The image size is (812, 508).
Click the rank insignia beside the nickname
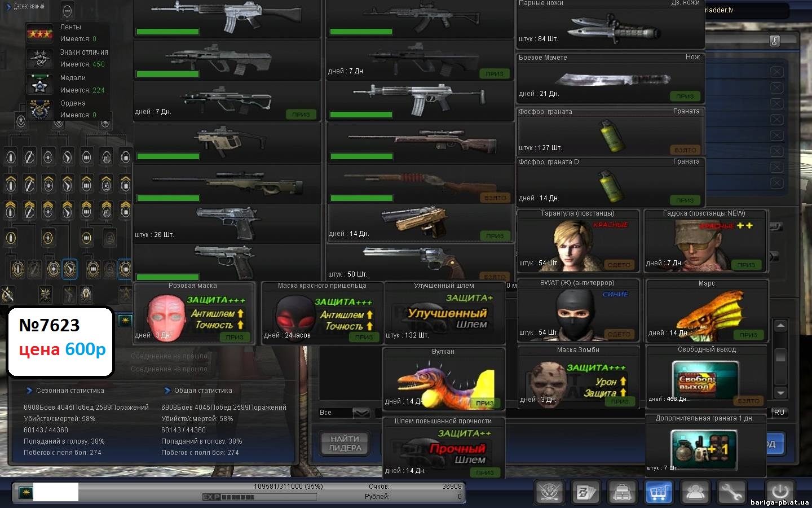pyautogui.click(x=25, y=493)
